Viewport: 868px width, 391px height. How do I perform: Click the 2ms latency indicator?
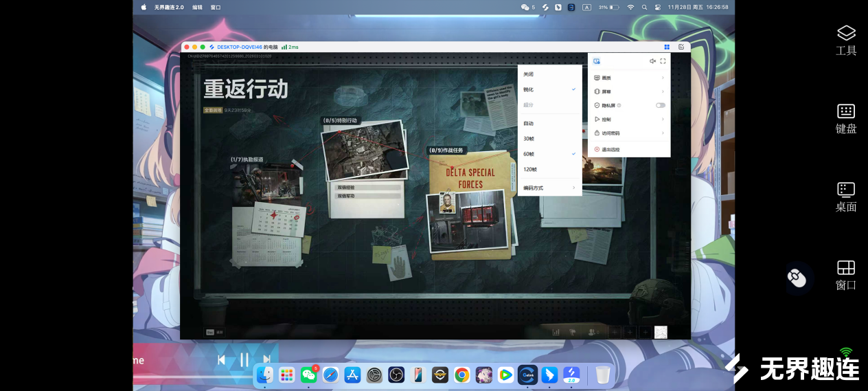tap(290, 47)
